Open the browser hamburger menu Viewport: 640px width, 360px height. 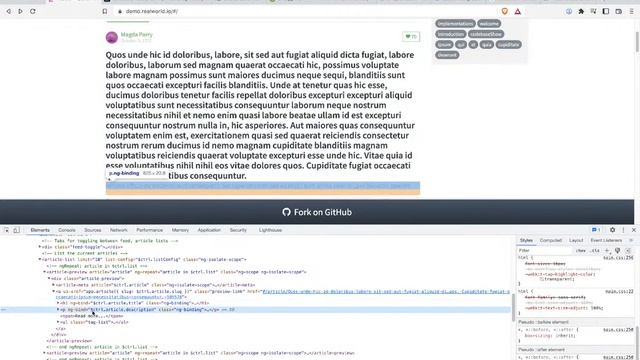pyautogui.click(x=631, y=11)
